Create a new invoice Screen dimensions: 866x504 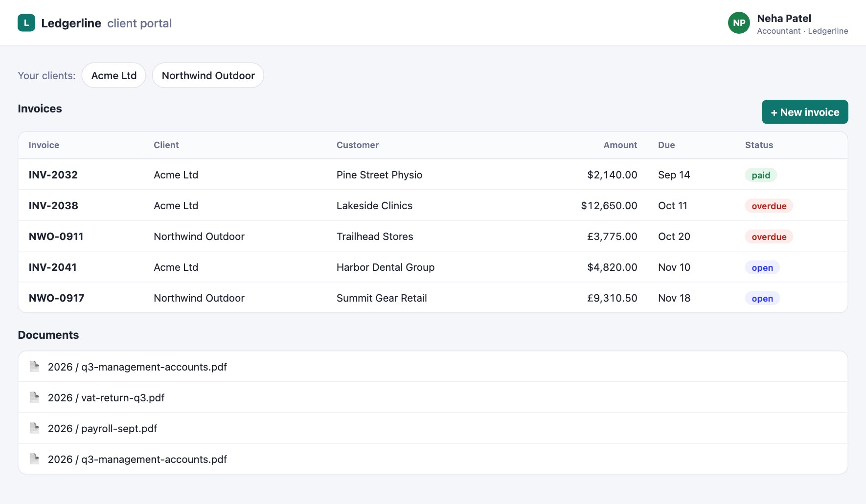(805, 112)
